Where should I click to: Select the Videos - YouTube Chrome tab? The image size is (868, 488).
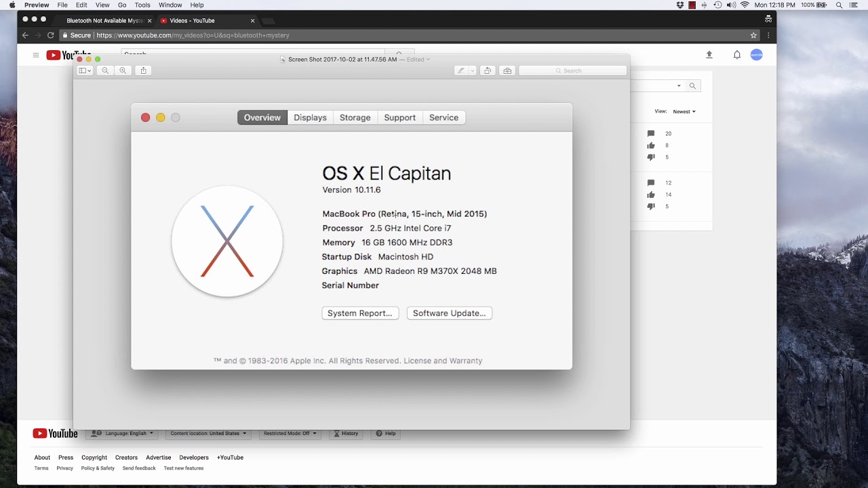[207, 20]
